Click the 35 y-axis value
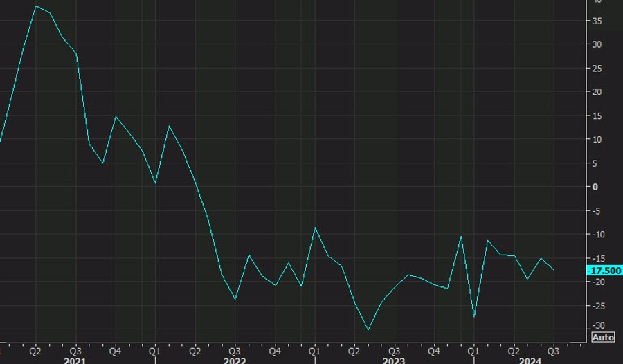The image size is (623, 364). pos(597,21)
